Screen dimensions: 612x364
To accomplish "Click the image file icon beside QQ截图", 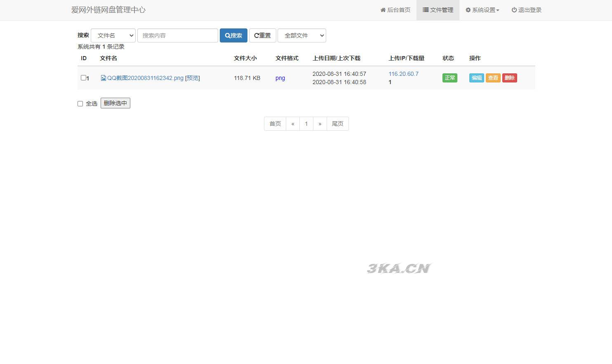I will pyautogui.click(x=104, y=78).
